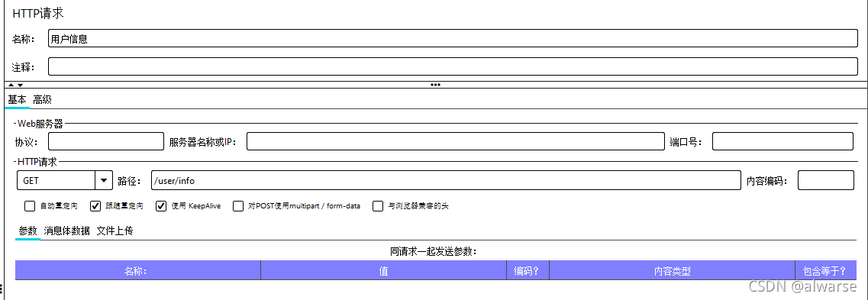868x300 pixels.
Task: Open the 参数 tab
Action: (27, 231)
